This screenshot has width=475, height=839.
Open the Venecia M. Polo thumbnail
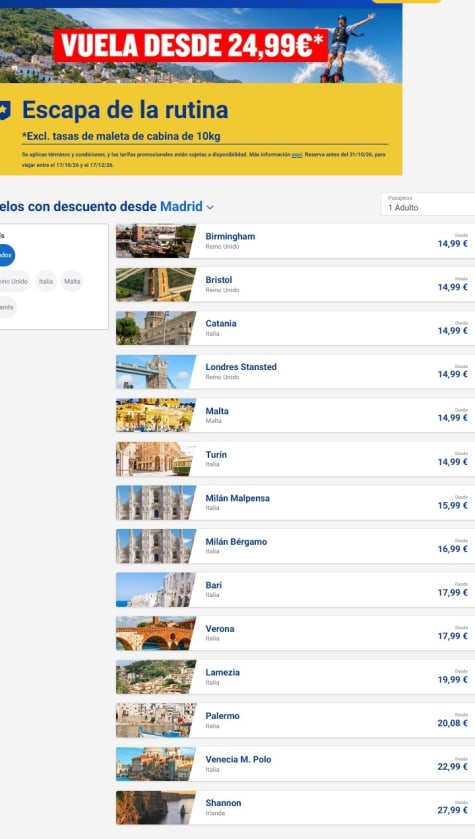[156, 764]
